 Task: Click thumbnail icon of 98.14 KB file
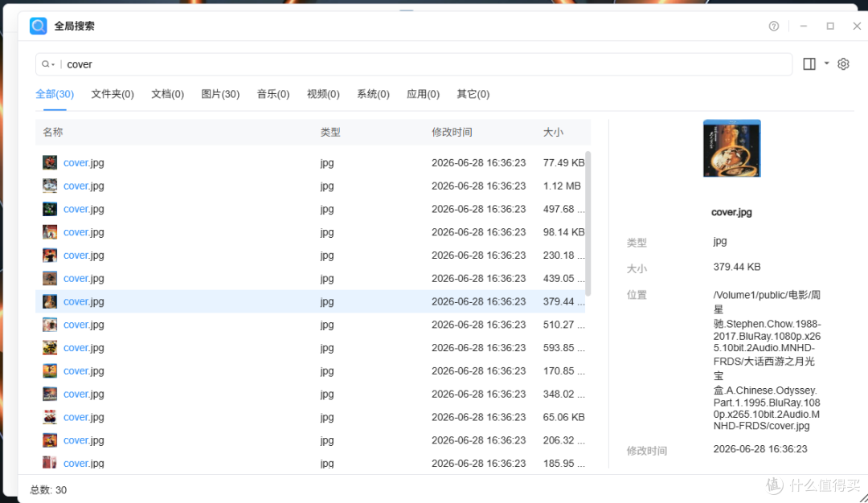pos(50,232)
